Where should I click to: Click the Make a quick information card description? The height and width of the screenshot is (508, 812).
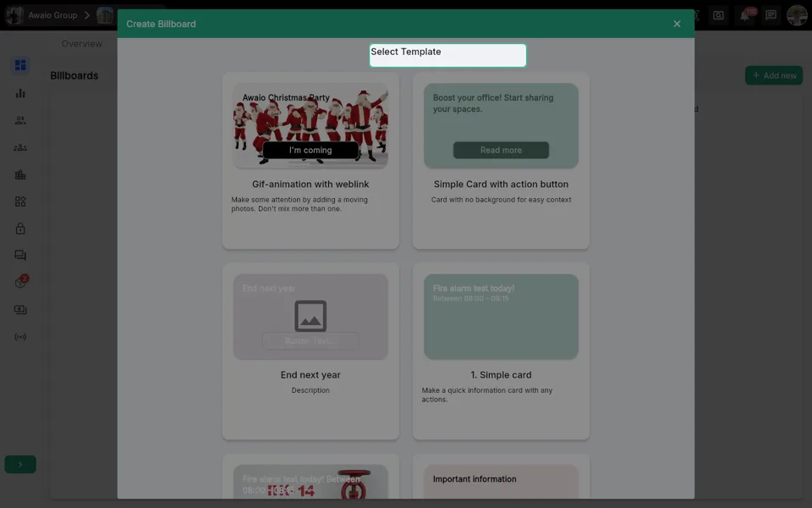click(487, 395)
